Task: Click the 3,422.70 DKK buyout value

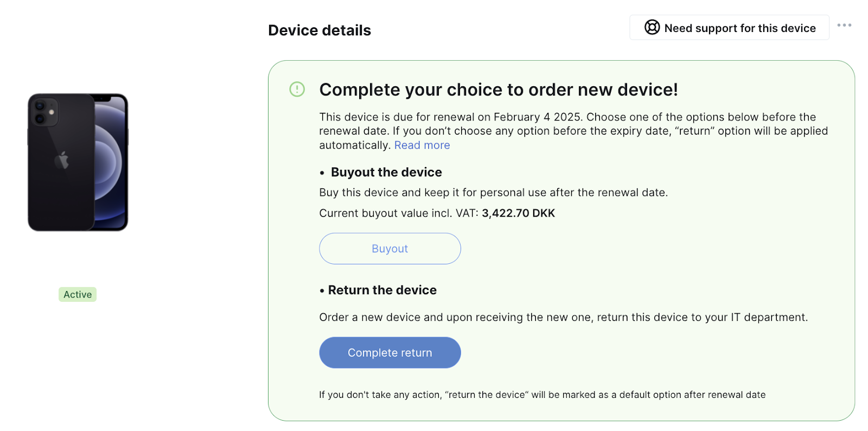Action: [x=519, y=213]
